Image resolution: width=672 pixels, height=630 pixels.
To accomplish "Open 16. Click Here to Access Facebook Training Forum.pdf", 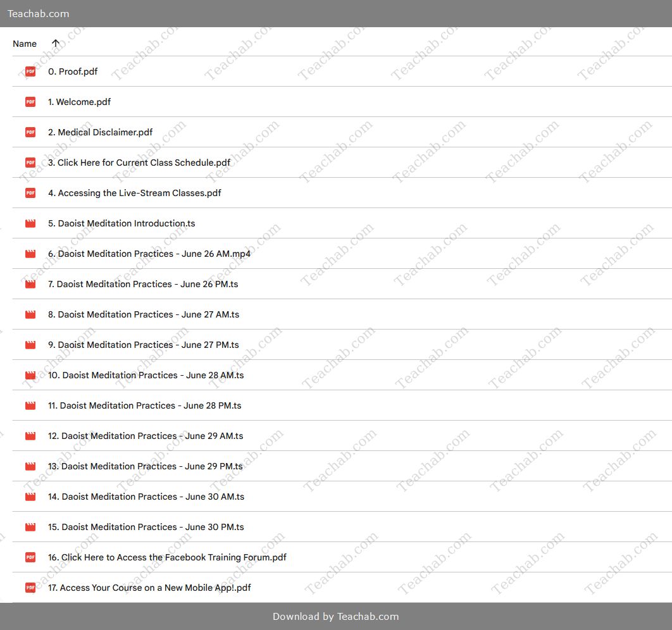I will (x=167, y=558).
